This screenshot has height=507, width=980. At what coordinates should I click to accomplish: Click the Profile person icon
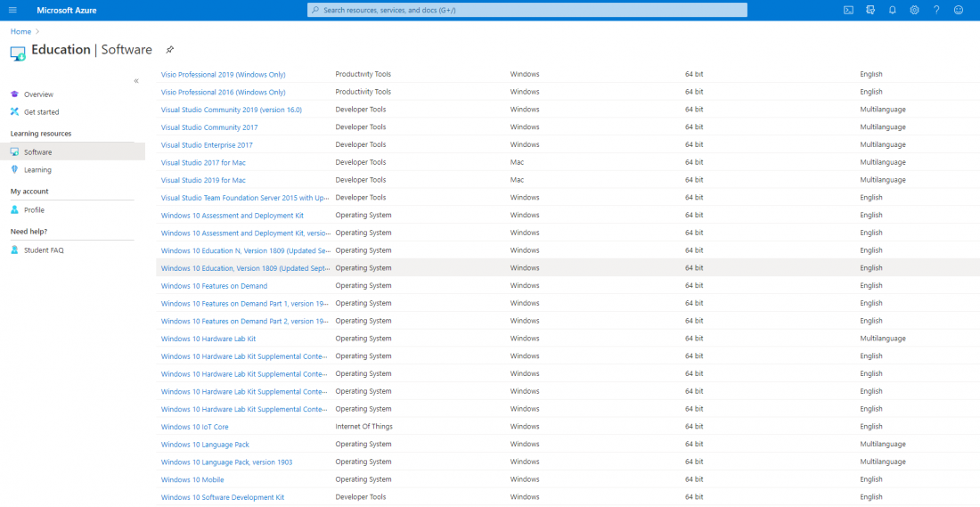pyautogui.click(x=14, y=210)
